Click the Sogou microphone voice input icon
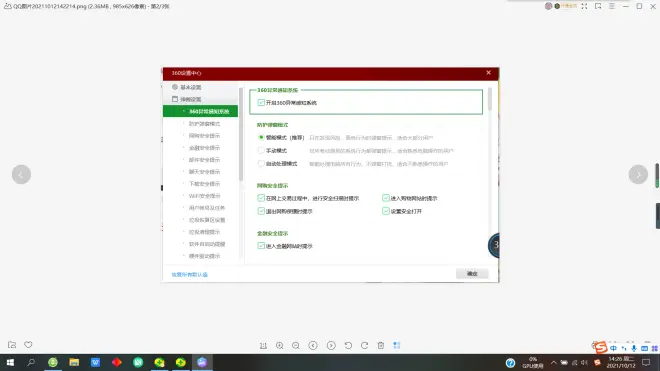 coord(634,348)
